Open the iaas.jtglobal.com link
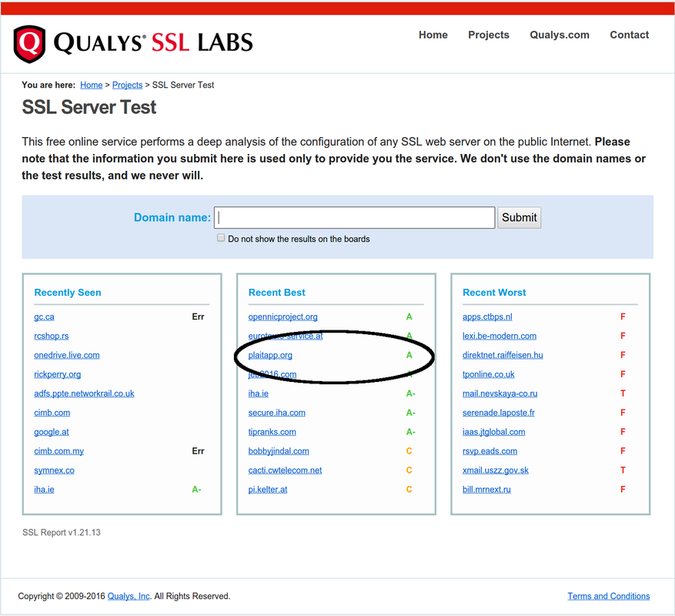The height and width of the screenshot is (616, 675). 494,432
